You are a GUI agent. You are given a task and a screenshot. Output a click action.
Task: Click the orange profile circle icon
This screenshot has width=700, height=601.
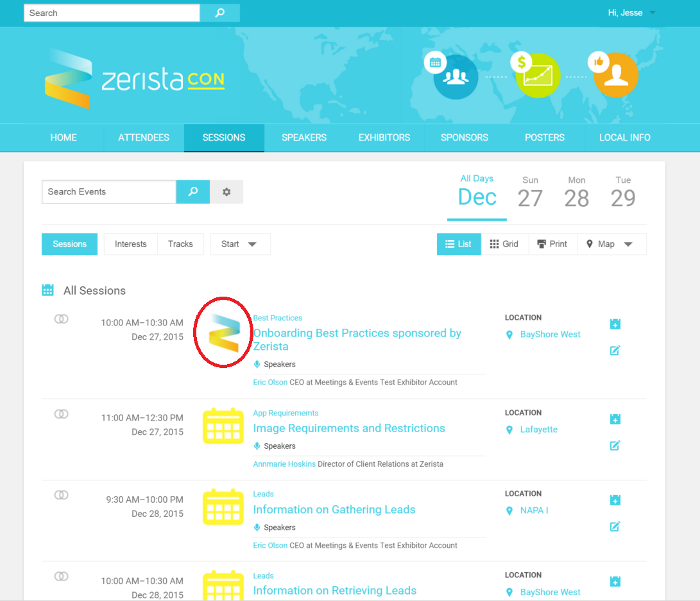pos(616,74)
